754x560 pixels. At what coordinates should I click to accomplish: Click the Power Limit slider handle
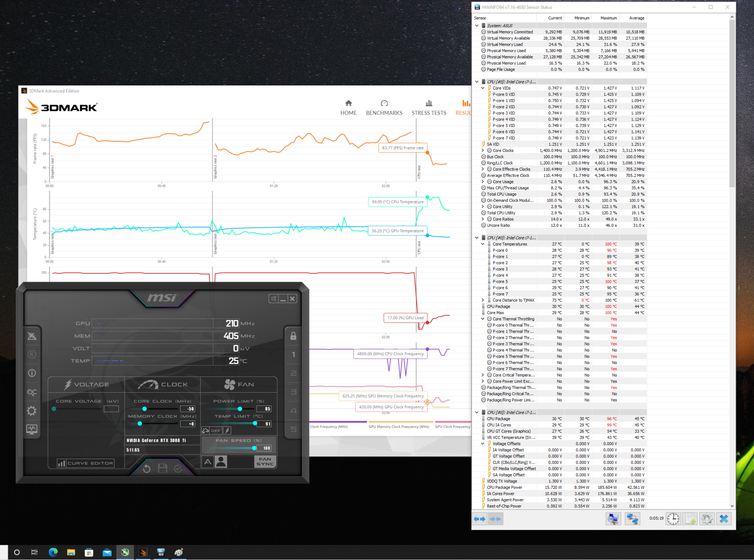240,409
